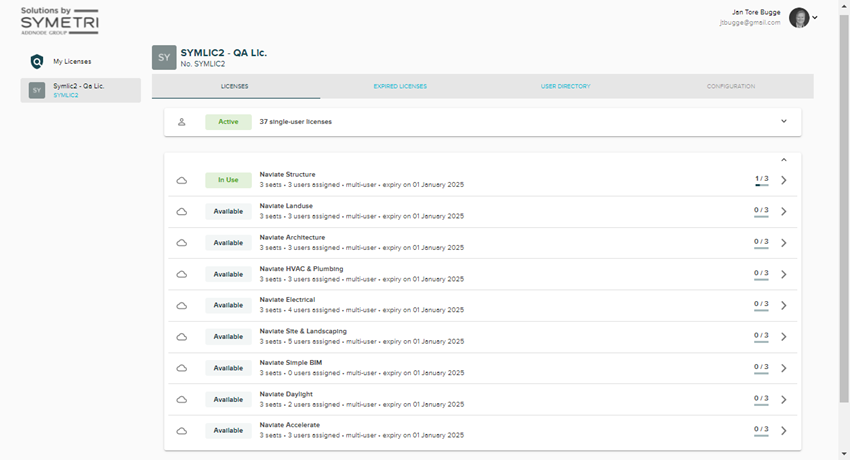850x460 pixels.
Task: Click 1/3 usage indicator for Naviate Structure
Action: coord(761,179)
